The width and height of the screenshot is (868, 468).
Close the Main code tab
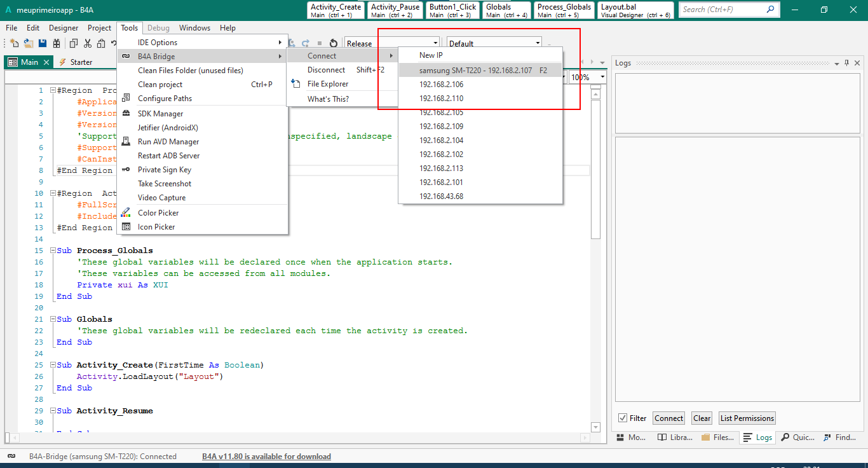point(46,62)
